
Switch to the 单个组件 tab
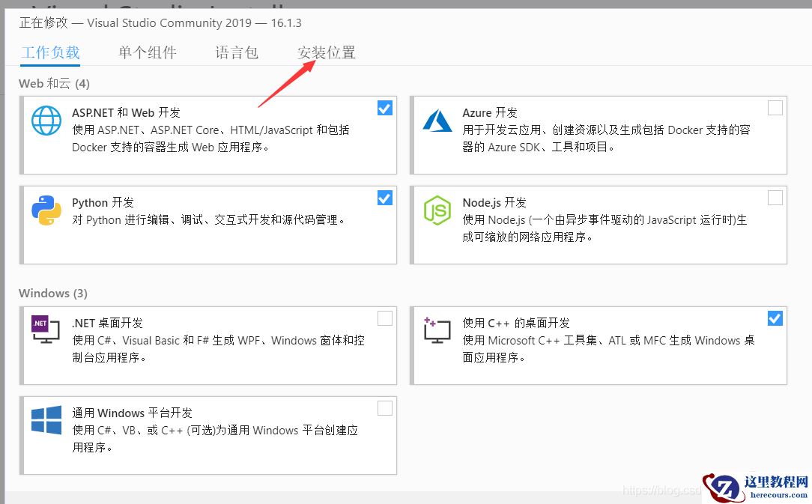[x=147, y=52]
